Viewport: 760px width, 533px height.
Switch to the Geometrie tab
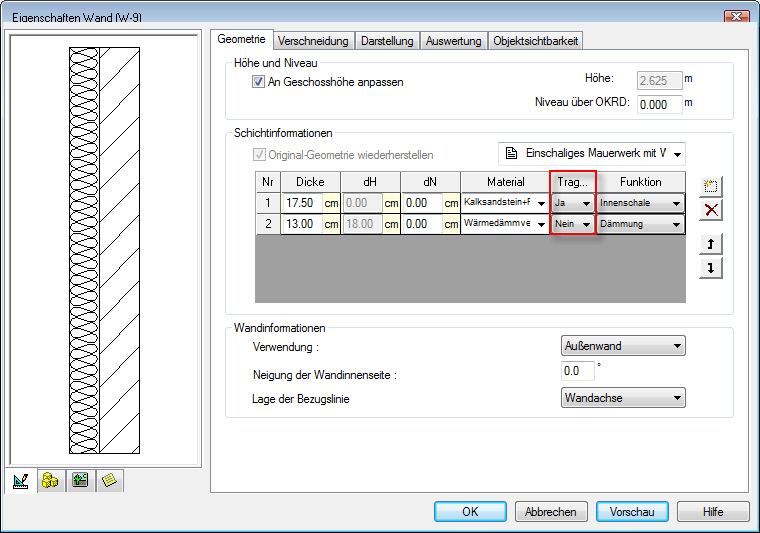(x=241, y=39)
